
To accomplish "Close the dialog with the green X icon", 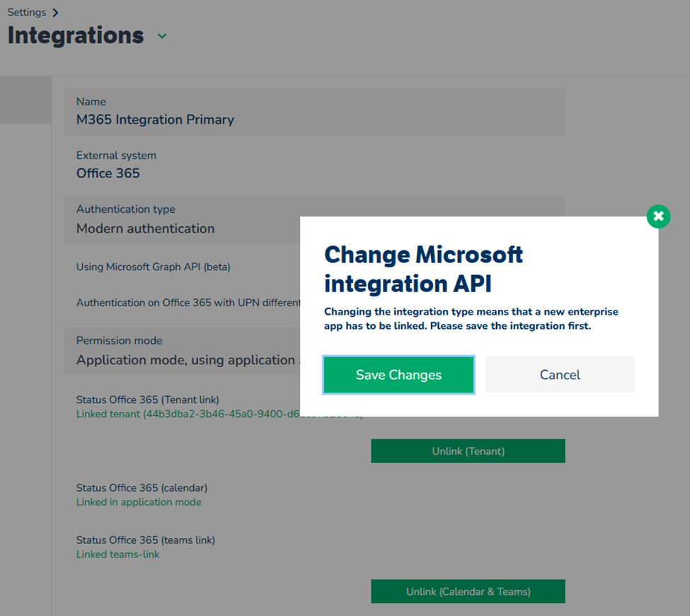I will (x=658, y=216).
